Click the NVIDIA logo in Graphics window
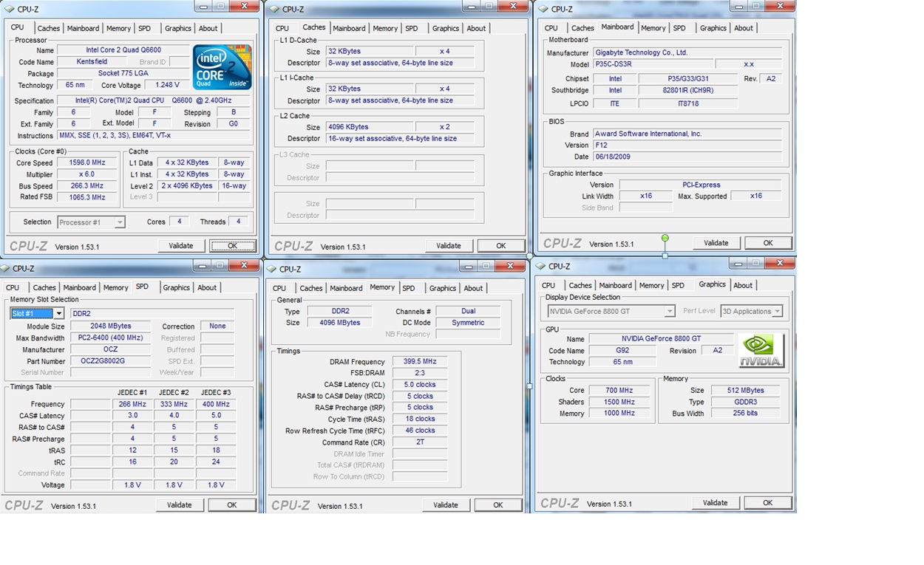 coord(761,350)
